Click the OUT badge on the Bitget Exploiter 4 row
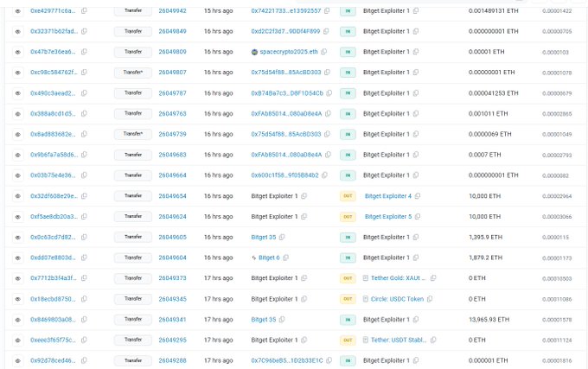This screenshot has width=588, height=369. click(348, 196)
